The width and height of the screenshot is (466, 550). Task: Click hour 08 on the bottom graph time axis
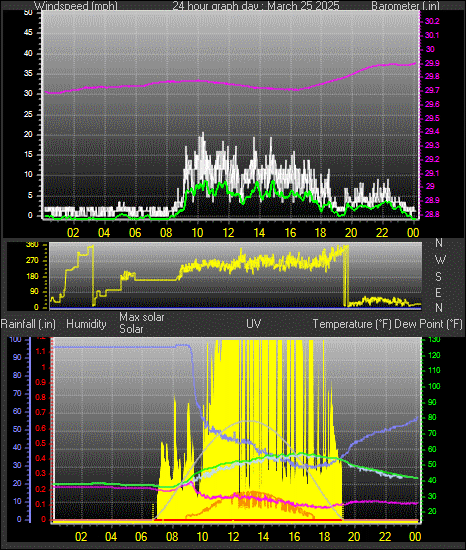(172, 537)
